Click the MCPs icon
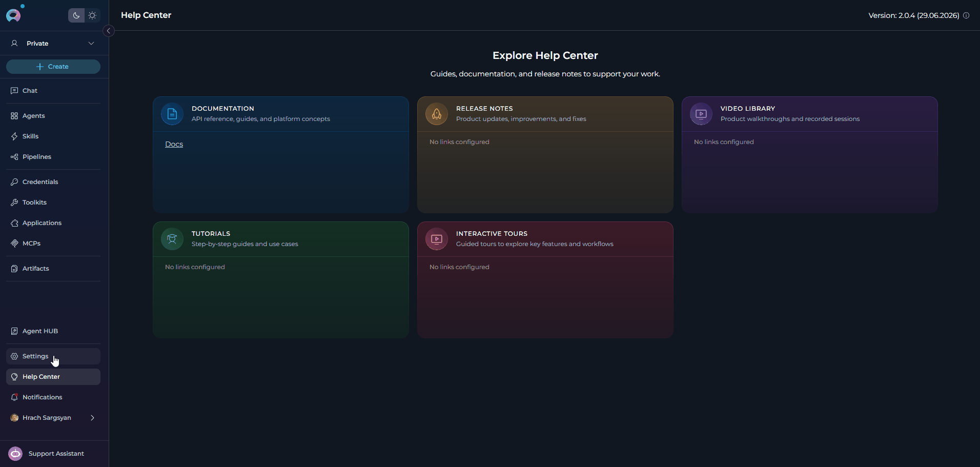This screenshot has width=980, height=467. coord(14,243)
